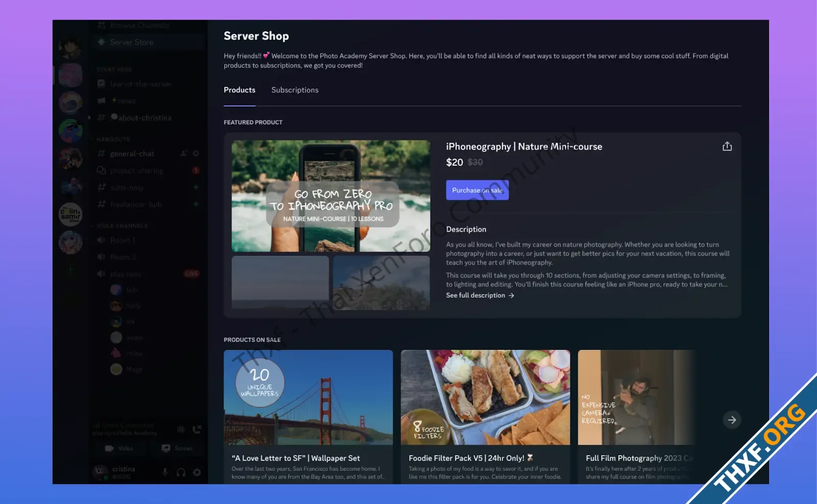817x504 pixels.
Task: Deafen using the headphones icon
Action: pos(181,472)
